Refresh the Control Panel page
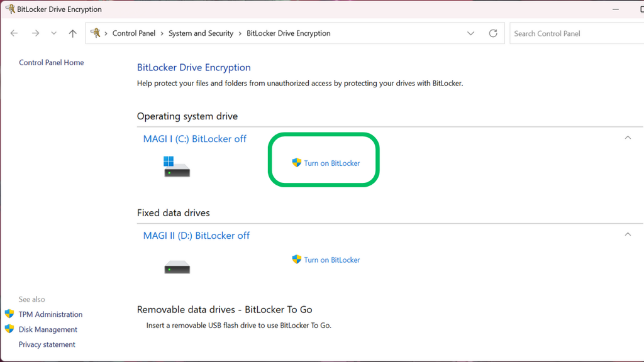 (x=493, y=33)
